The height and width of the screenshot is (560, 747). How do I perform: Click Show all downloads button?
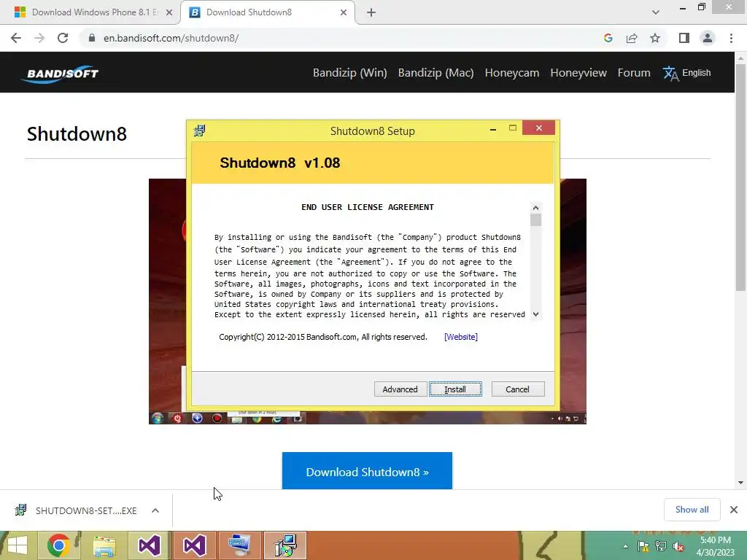[x=692, y=510]
